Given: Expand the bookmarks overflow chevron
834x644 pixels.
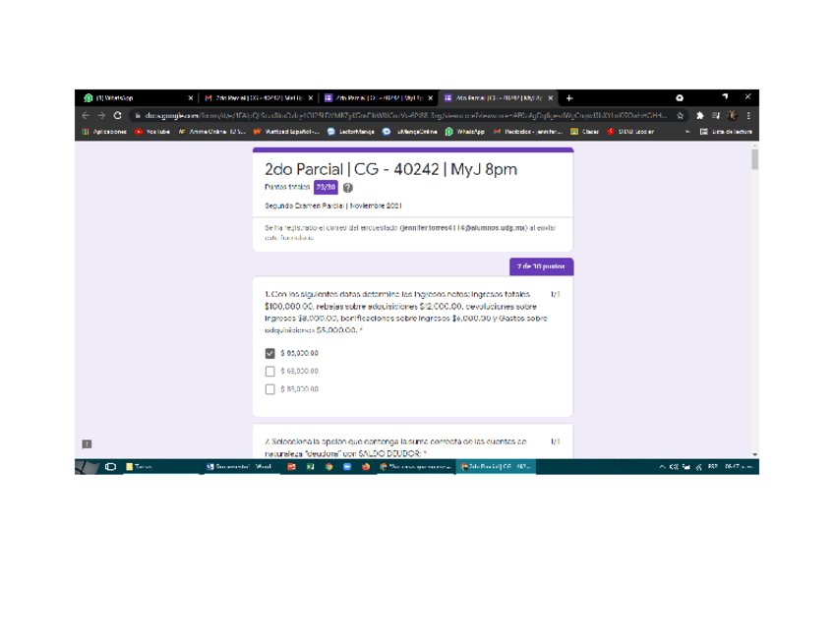Looking at the screenshot, I should point(686,131).
